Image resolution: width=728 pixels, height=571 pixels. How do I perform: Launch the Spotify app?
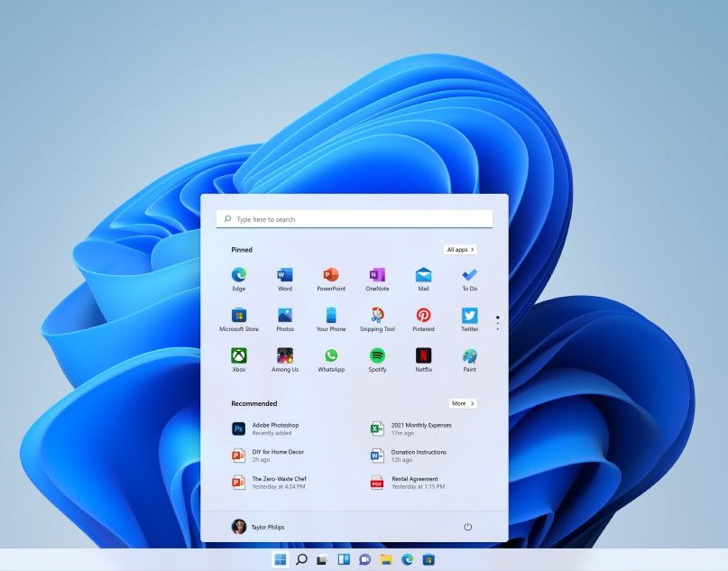377,360
